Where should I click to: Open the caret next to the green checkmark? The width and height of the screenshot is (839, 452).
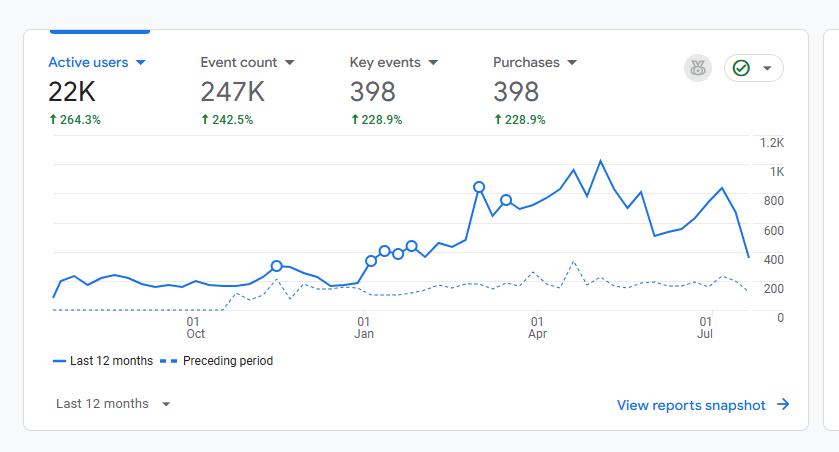point(767,68)
